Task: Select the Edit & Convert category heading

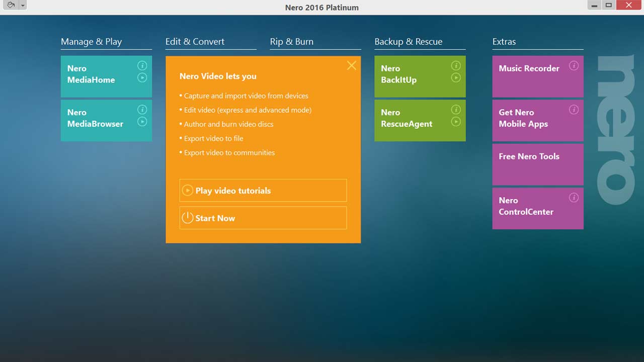Action: tap(195, 42)
